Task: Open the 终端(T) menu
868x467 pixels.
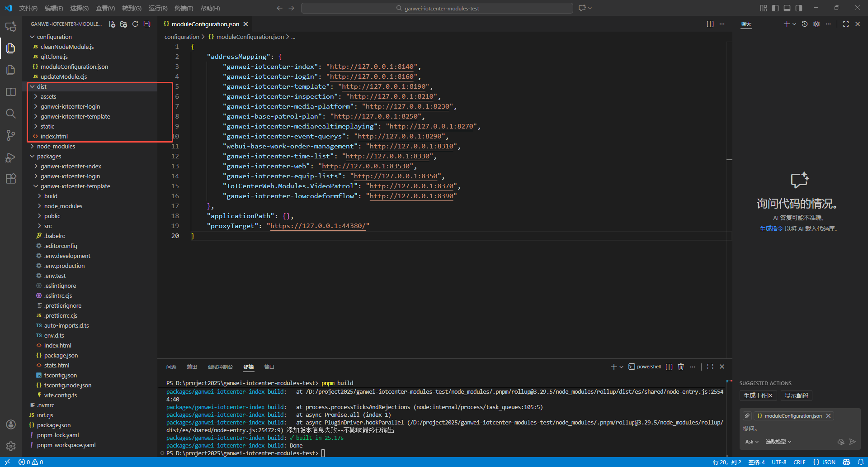Action: 184,8
